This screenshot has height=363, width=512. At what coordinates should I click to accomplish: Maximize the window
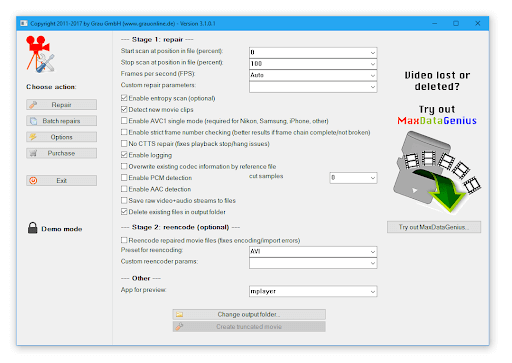456,23
